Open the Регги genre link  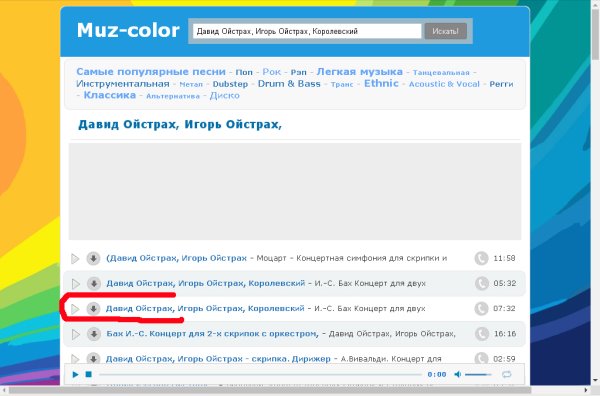(x=502, y=84)
